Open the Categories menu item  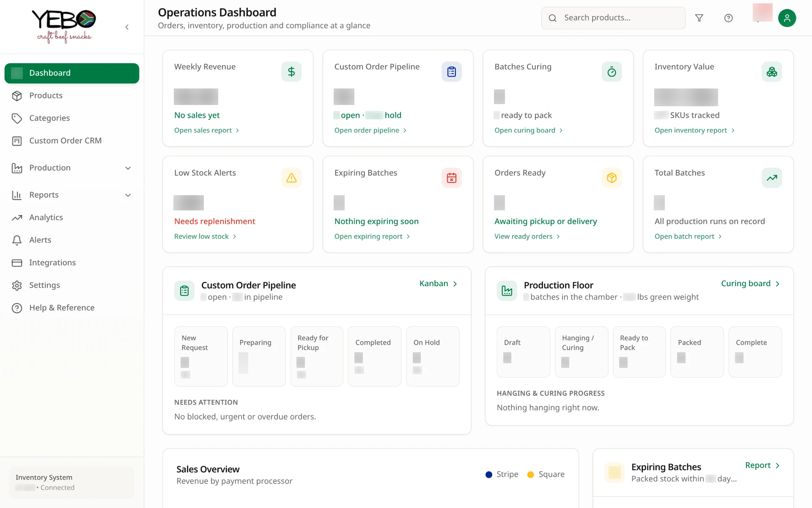tap(72, 118)
